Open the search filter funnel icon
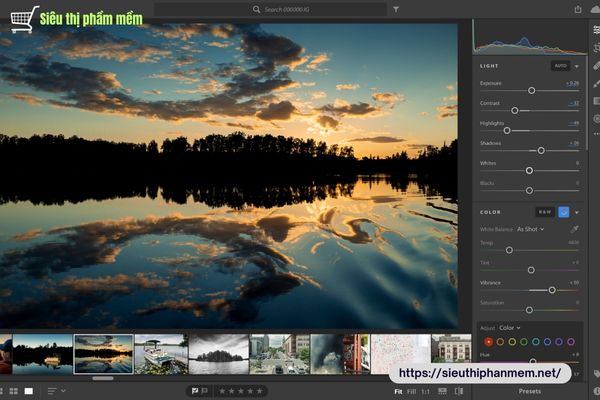 pyautogui.click(x=396, y=9)
